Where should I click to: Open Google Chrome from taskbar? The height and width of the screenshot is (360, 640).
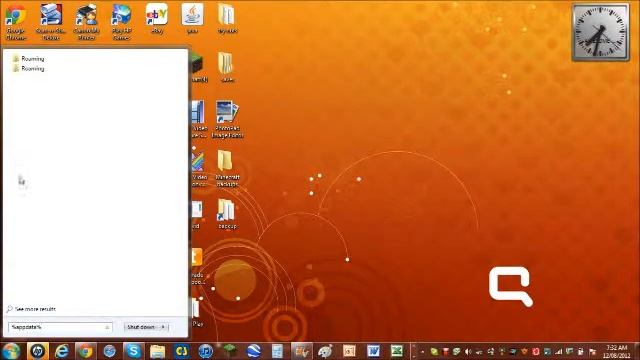(x=85, y=351)
